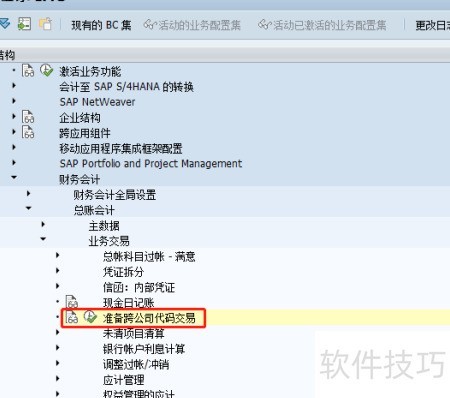Click execute clock icon beside 激活业务功能
The width and height of the screenshot is (450, 398).
46,70
